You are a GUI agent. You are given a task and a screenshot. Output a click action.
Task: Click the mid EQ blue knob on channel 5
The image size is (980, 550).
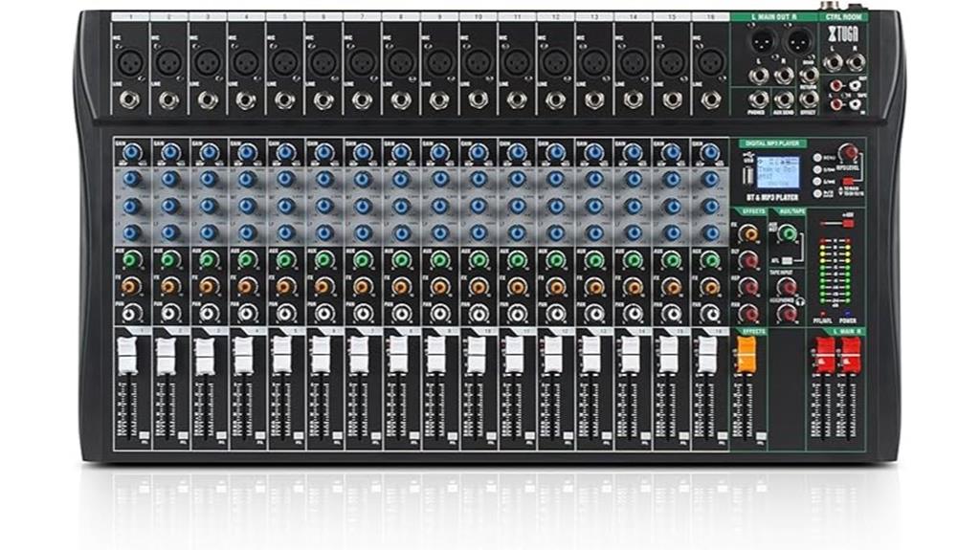click(285, 207)
